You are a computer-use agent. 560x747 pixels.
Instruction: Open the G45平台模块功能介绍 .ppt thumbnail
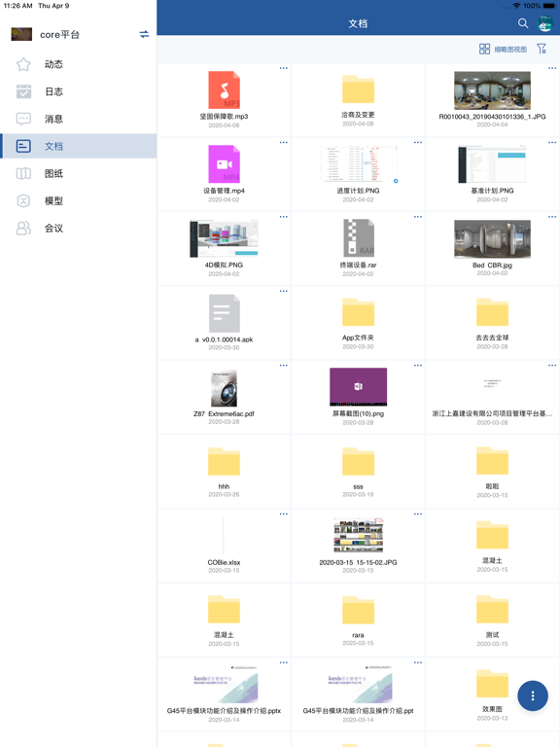tap(358, 685)
